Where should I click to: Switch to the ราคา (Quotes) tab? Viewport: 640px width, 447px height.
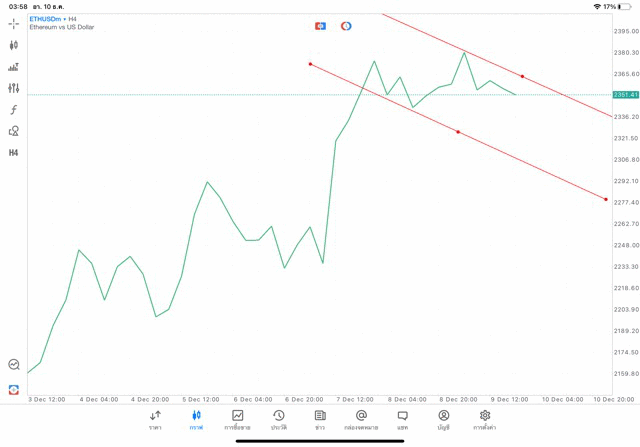155,420
